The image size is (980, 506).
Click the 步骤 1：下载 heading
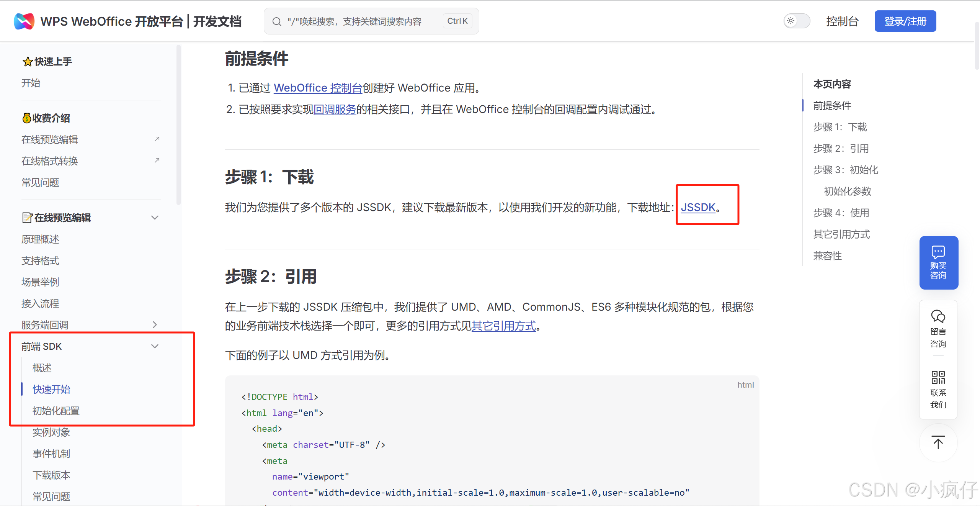(x=269, y=177)
